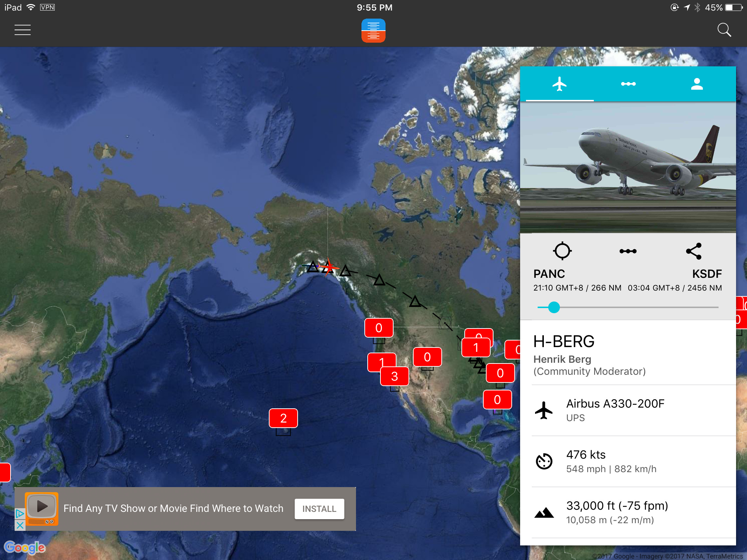Tap the flight progress slider handle
Viewport: 747px width, 560px height.
tap(554, 307)
